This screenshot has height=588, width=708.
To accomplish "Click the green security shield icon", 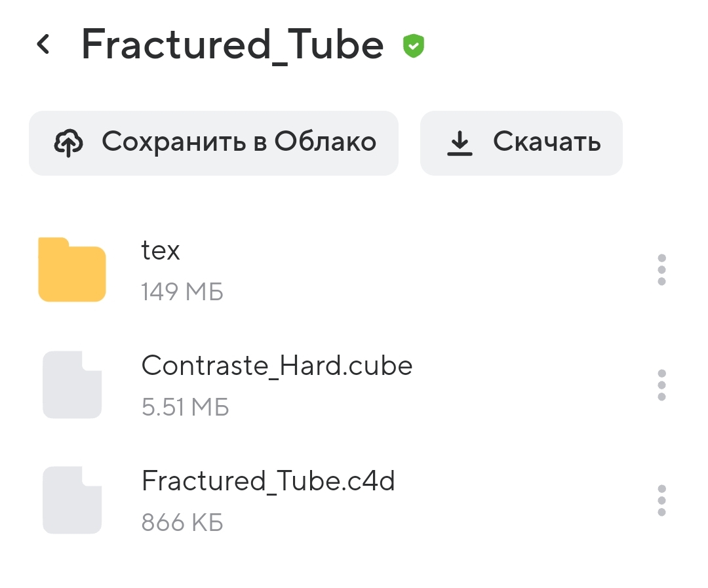I will click(413, 46).
